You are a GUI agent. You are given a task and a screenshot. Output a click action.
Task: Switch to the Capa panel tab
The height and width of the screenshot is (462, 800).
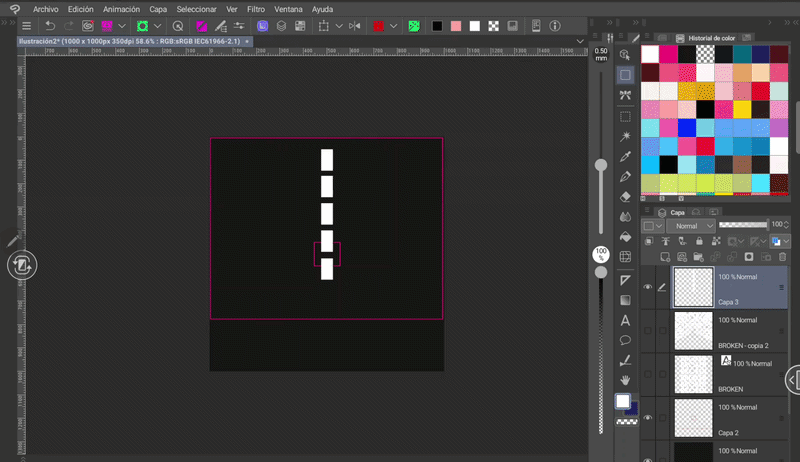[x=677, y=212]
